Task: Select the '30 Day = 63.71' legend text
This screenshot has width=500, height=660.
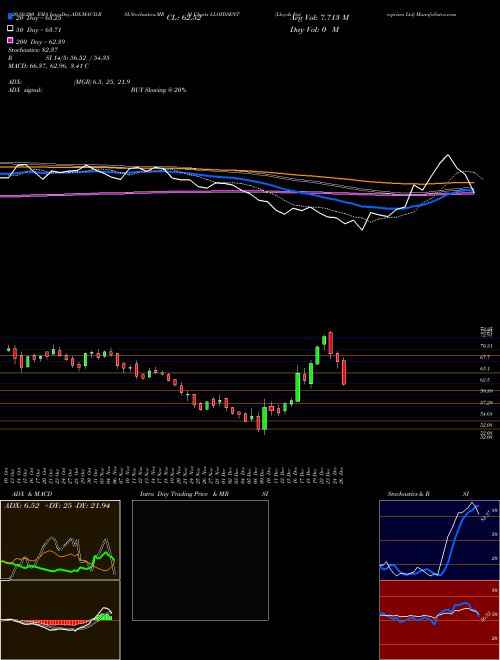Action: (x=39, y=30)
